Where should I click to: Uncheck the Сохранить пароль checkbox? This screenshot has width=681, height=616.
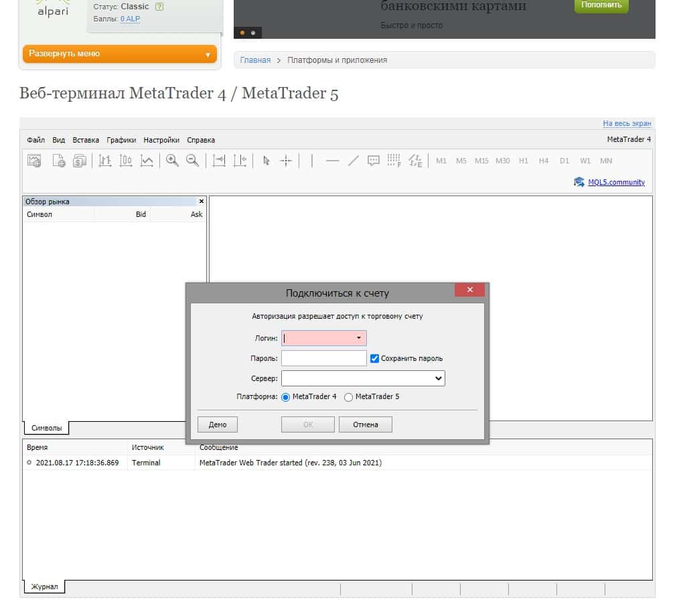point(374,358)
